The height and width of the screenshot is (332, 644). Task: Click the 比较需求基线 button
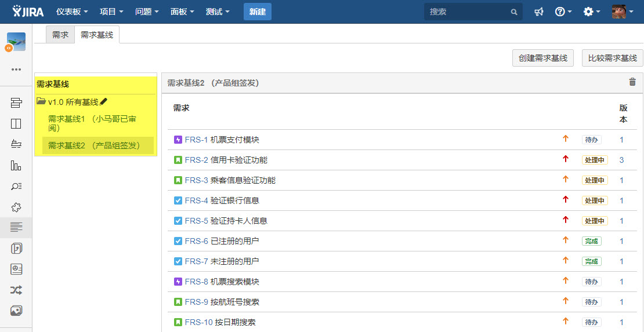(612, 58)
